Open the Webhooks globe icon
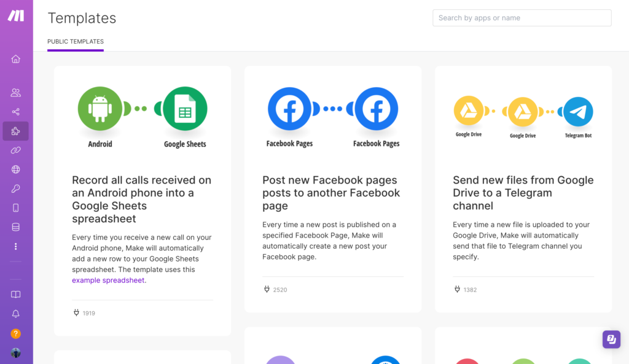 click(15, 169)
